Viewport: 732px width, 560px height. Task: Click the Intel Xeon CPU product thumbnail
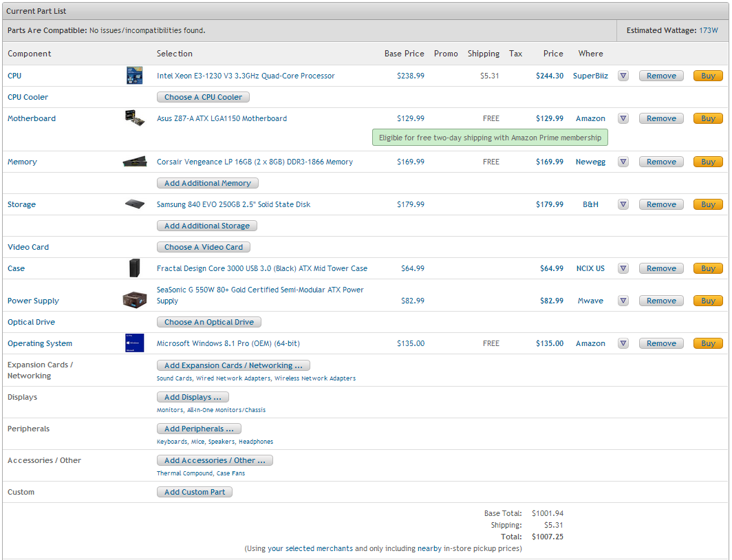click(134, 76)
